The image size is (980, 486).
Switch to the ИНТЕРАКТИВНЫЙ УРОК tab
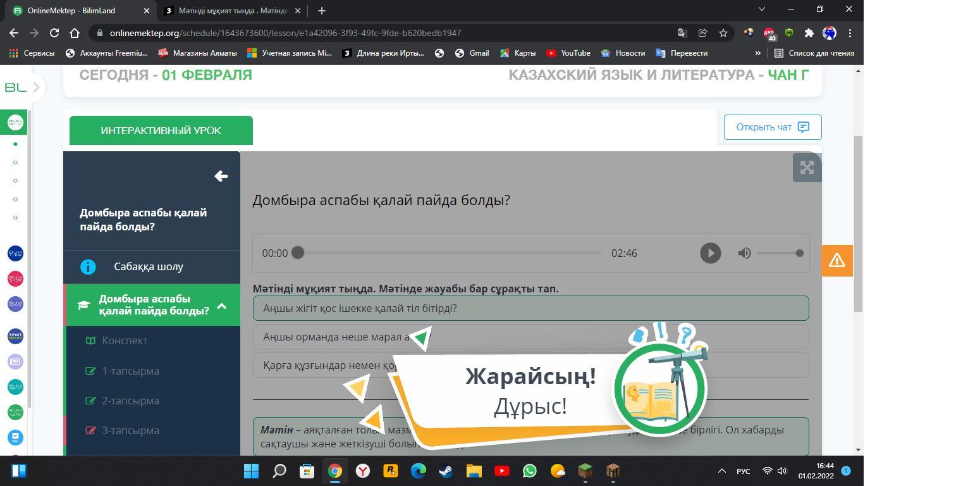pyautogui.click(x=161, y=130)
